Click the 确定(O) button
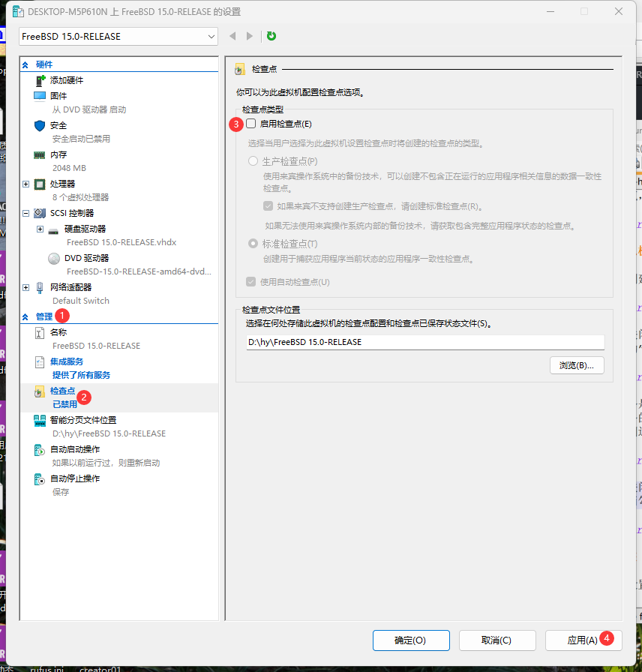 pyautogui.click(x=411, y=640)
